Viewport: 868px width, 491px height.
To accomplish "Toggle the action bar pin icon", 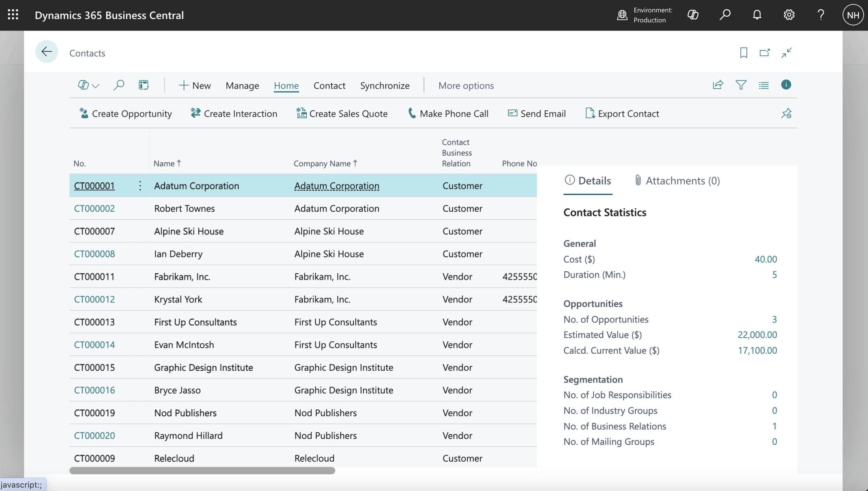I will [786, 113].
